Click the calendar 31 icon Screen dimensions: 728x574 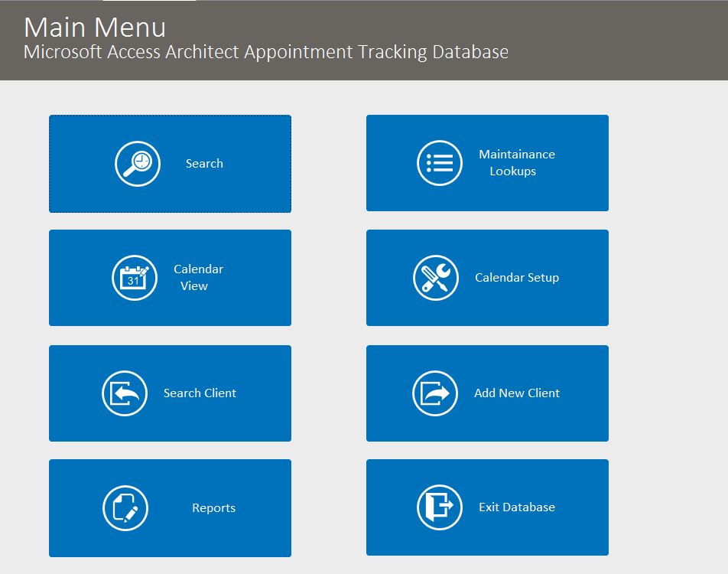134,278
